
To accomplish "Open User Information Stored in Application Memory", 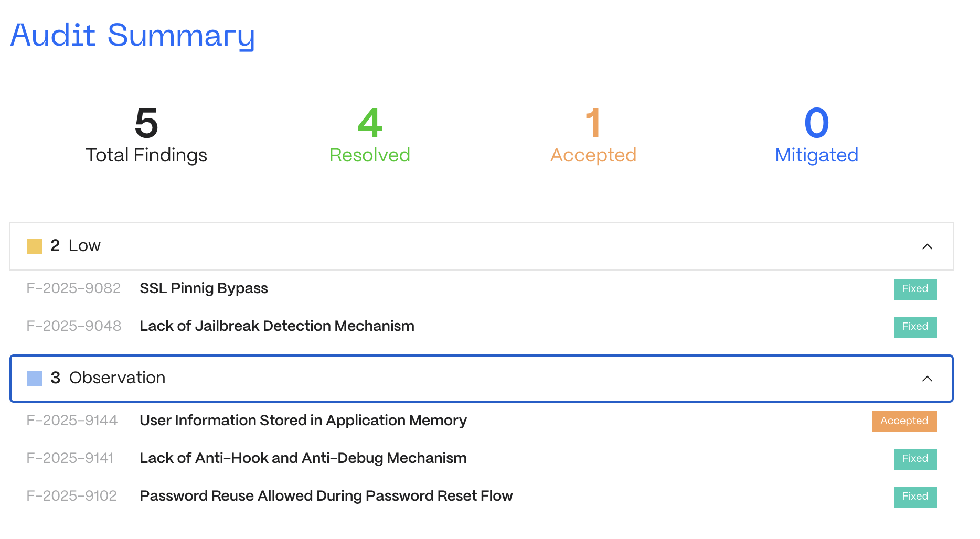I will pos(303,421).
